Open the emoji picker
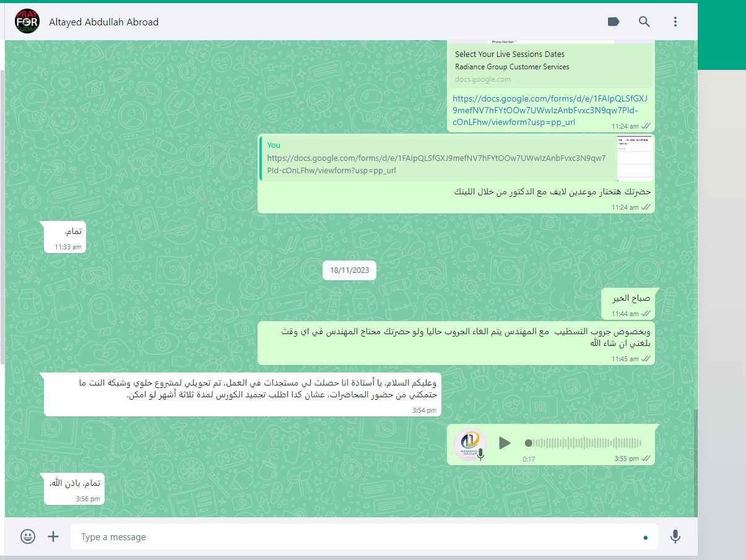This screenshot has width=746, height=560. (28, 536)
